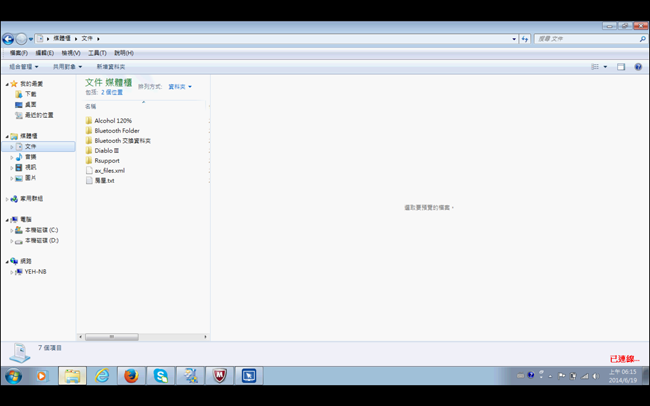Launch Skype from the taskbar

(x=160, y=376)
